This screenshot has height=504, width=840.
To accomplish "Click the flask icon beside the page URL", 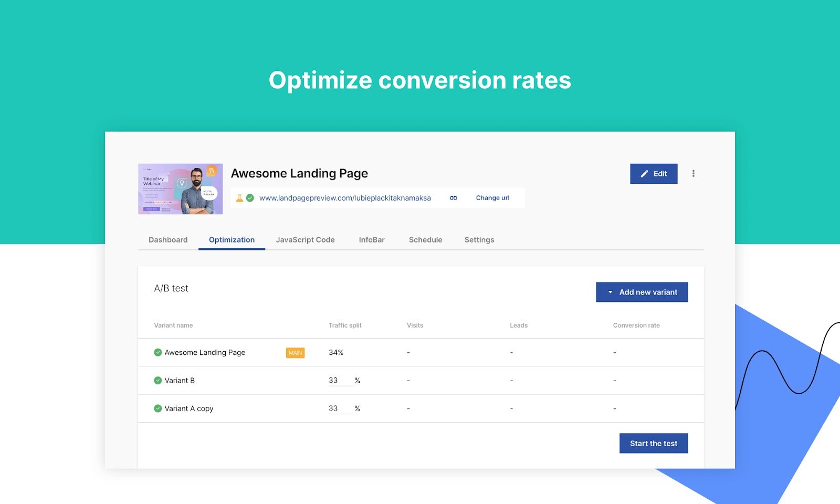I will click(239, 198).
